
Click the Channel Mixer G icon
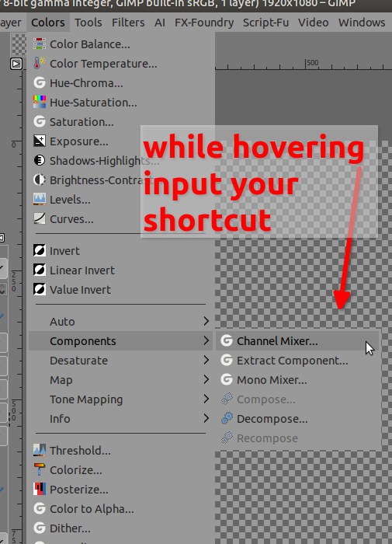(227, 340)
